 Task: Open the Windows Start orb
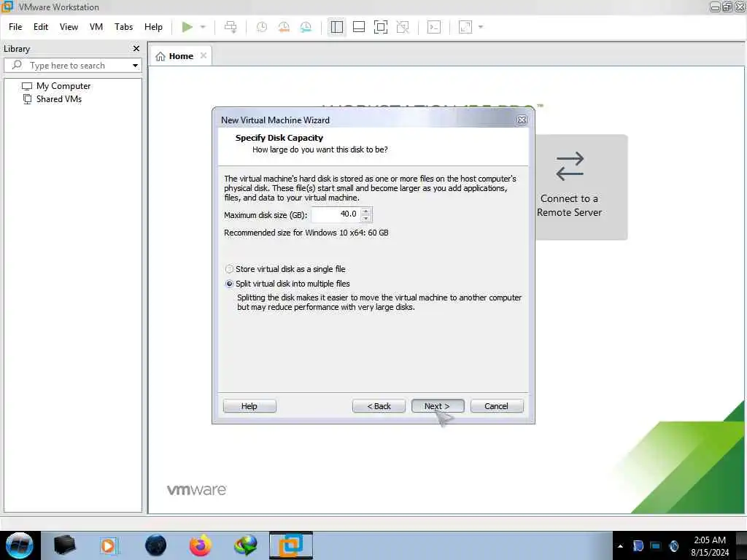click(x=20, y=545)
